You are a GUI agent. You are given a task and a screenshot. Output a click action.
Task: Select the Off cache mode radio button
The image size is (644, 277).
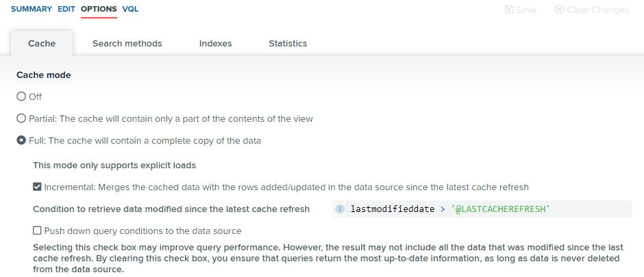pos(21,96)
